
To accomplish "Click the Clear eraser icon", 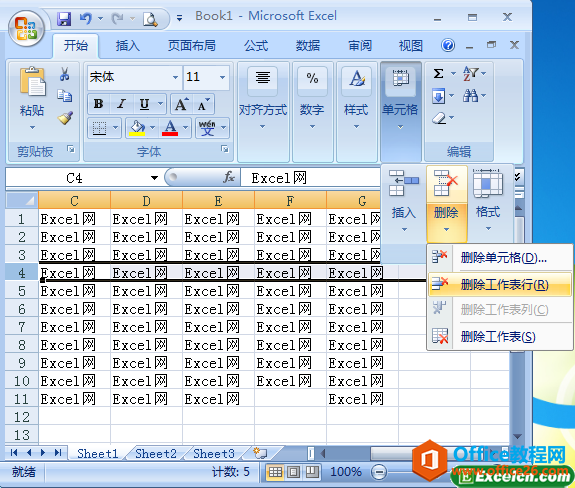I will 439,118.
